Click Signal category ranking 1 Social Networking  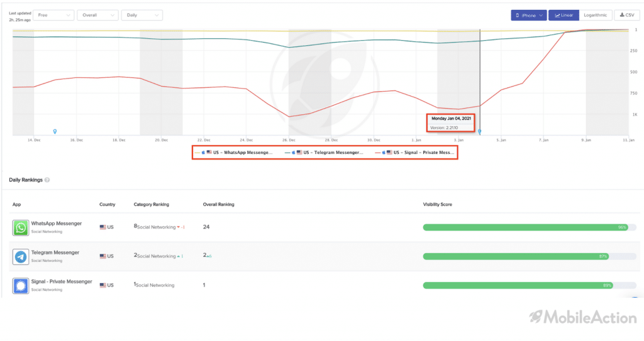[154, 284]
